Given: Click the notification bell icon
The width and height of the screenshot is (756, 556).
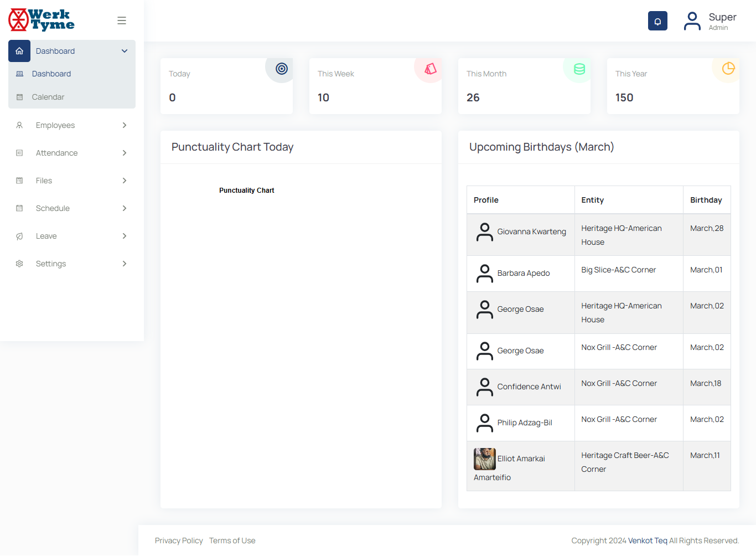Looking at the screenshot, I should tap(657, 21).
